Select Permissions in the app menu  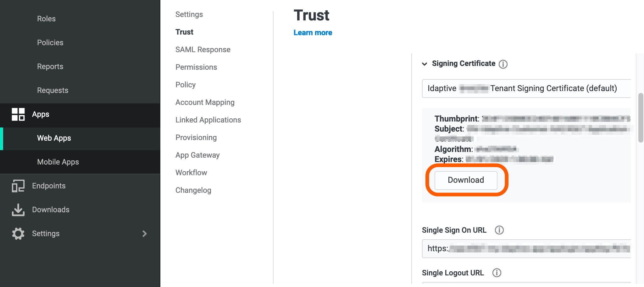click(196, 67)
